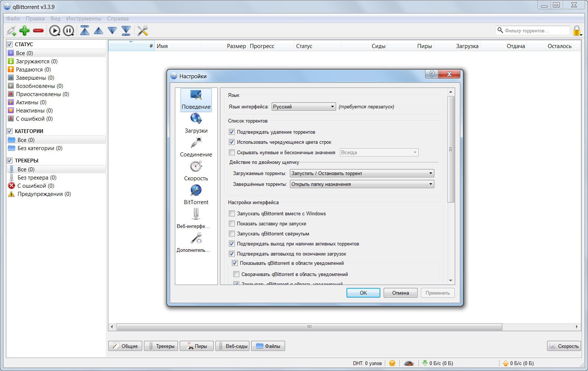Click OK in Настройки dialog
This screenshot has width=588, height=371.
363,293
